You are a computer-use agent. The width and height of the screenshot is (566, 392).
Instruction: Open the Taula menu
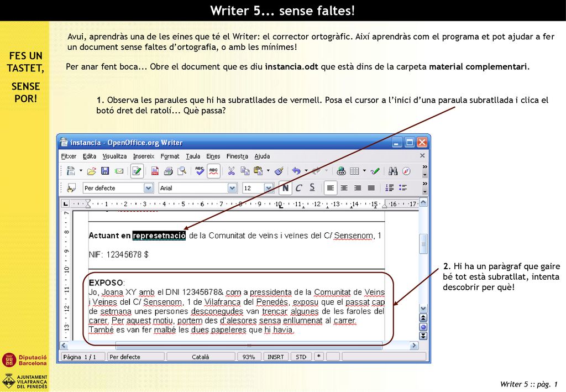coord(193,156)
